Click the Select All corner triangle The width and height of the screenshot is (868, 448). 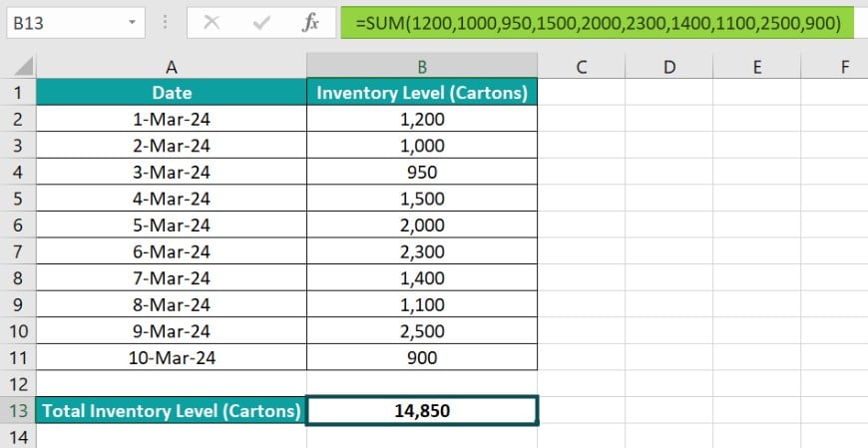click(24, 67)
